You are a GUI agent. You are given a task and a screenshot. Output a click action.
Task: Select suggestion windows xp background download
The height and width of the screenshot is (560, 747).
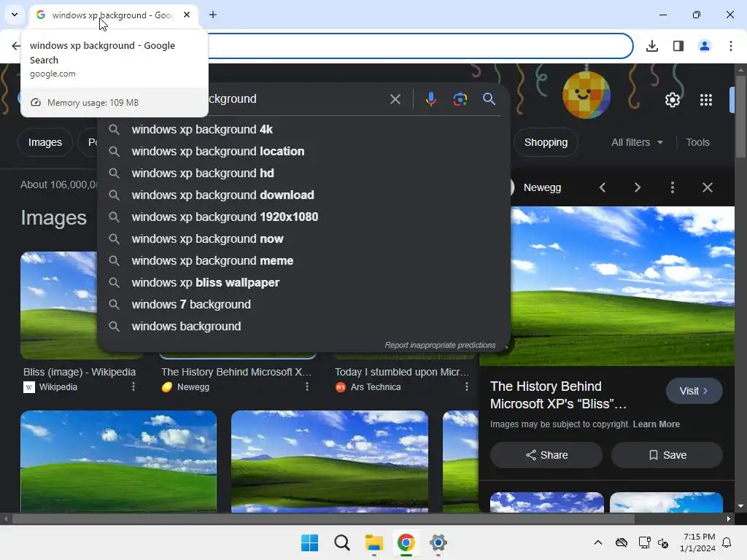[303, 195]
